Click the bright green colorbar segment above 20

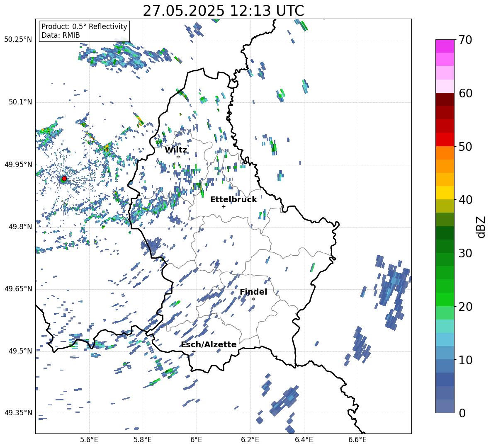(445, 299)
